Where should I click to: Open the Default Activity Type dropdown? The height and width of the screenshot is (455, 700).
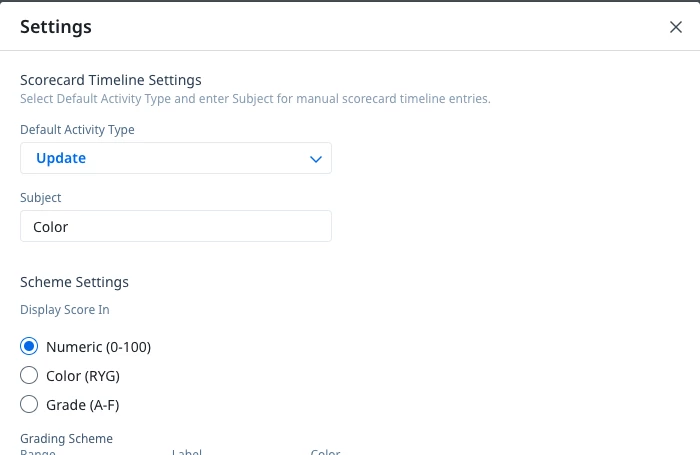point(176,158)
